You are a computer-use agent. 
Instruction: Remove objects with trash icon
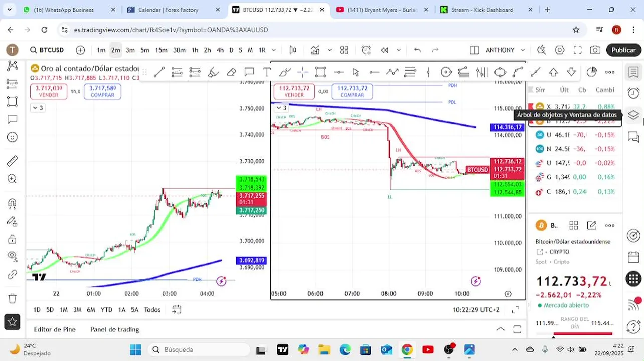point(12,298)
